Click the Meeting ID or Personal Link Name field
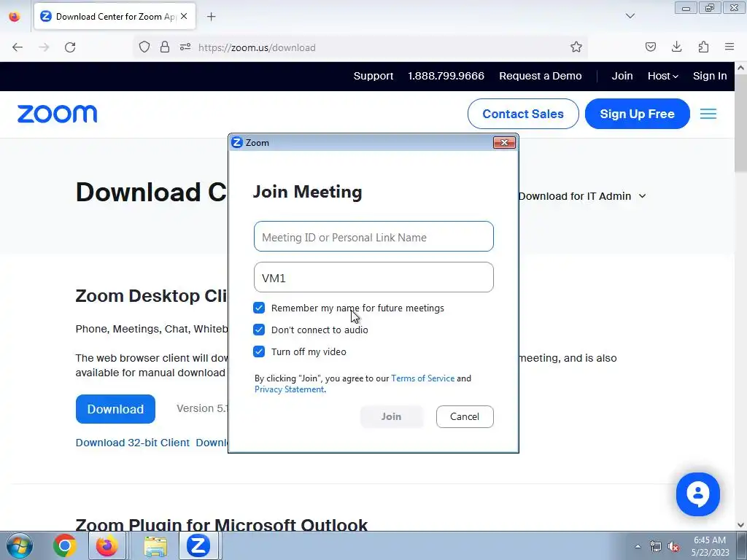747x560 pixels. point(373,237)
